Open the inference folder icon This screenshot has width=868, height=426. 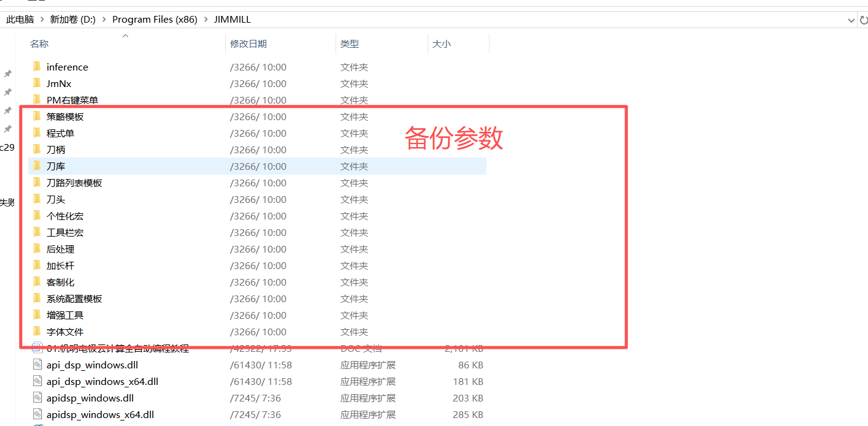pyautogui.click(x=37, y=67)
